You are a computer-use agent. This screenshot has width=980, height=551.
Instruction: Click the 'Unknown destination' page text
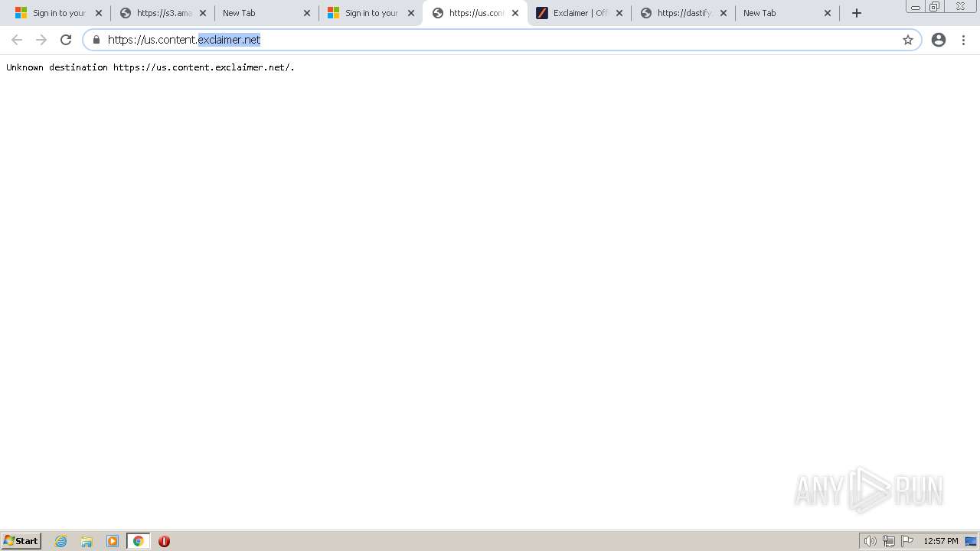pos(150,67)
